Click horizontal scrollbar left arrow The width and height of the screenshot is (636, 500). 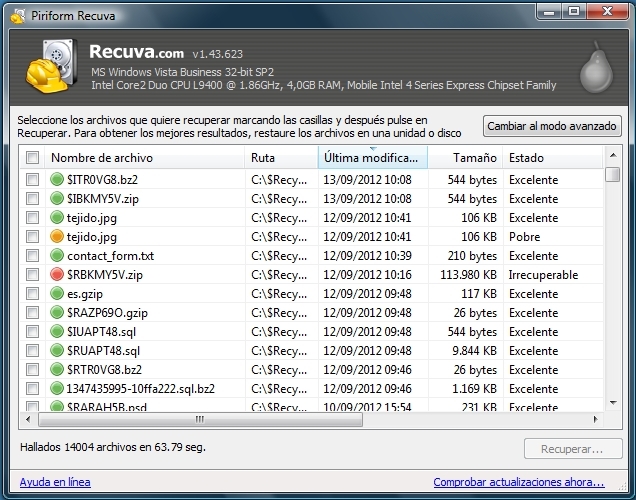[28, 419]
